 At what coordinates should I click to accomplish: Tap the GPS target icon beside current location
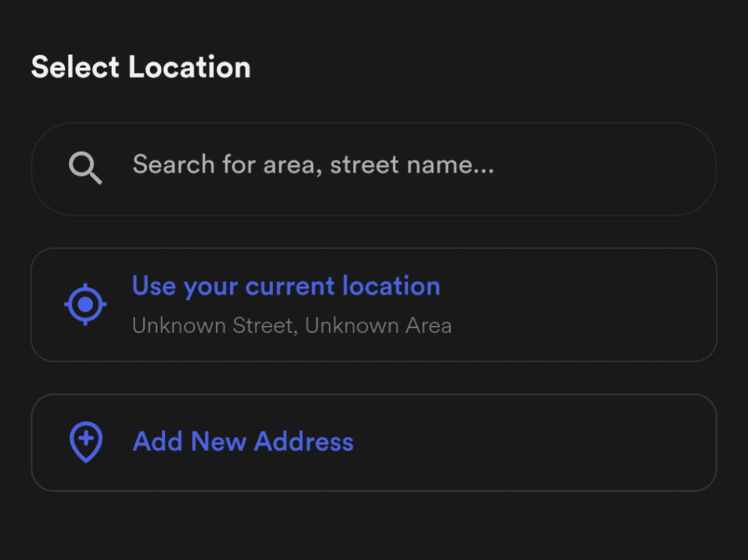[85, 304]
